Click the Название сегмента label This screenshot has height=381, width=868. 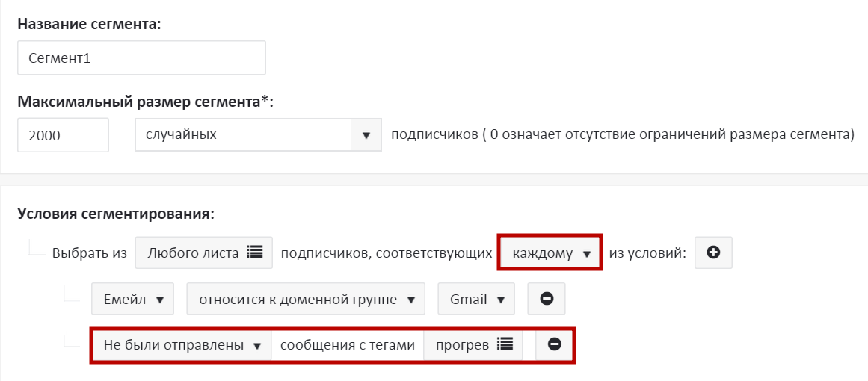coord(89,24)
